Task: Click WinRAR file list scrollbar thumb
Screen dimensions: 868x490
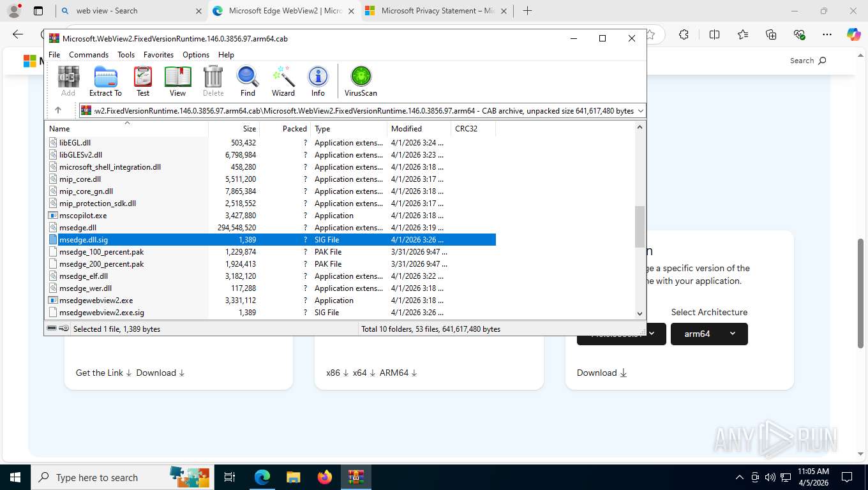Action: pos(640,226)
